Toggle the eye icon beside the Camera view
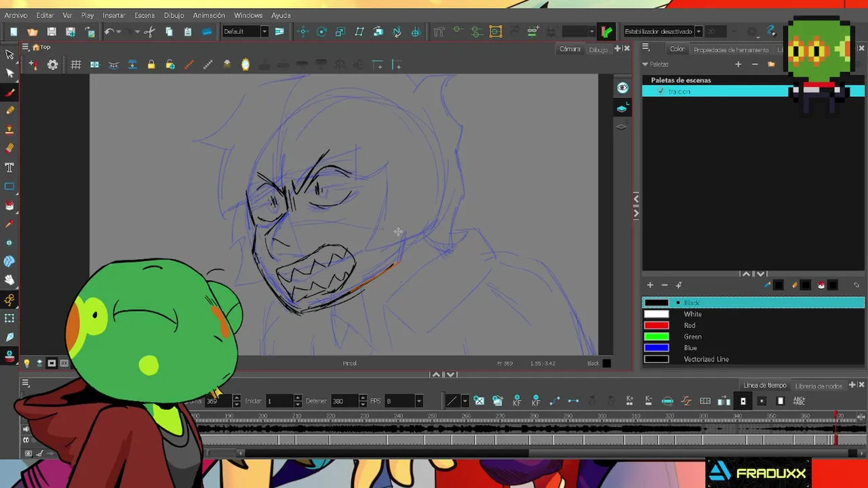This screenshot has height=488, width=868. (623, 88)
